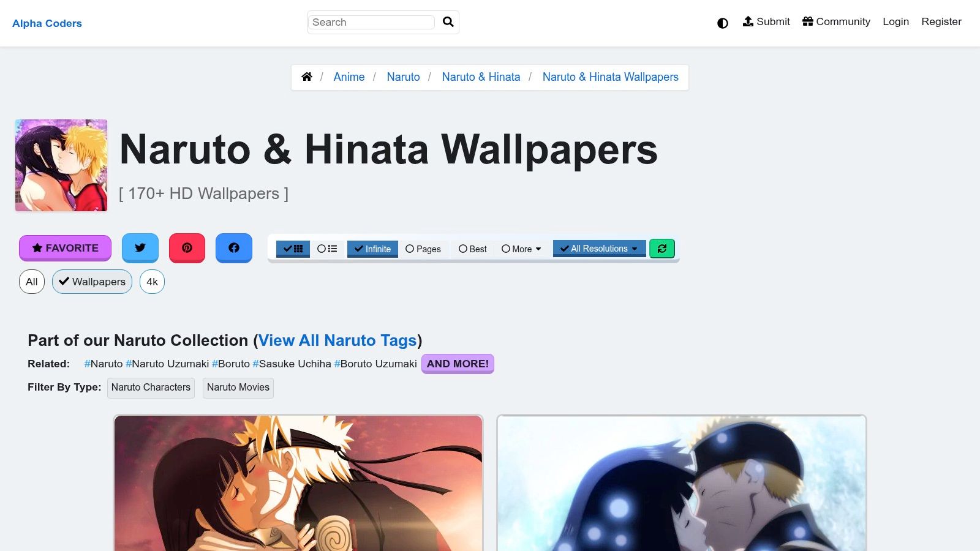Choose the Best sort option
This screenshot has height=551, width=980.
[x=473, y=249]
